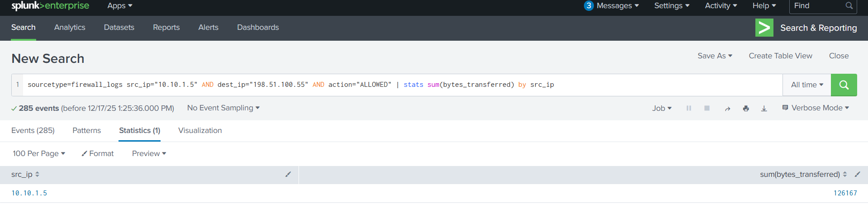Export results with download icon
Viewport: 868px width, 223px height.
tap(764, 109)
